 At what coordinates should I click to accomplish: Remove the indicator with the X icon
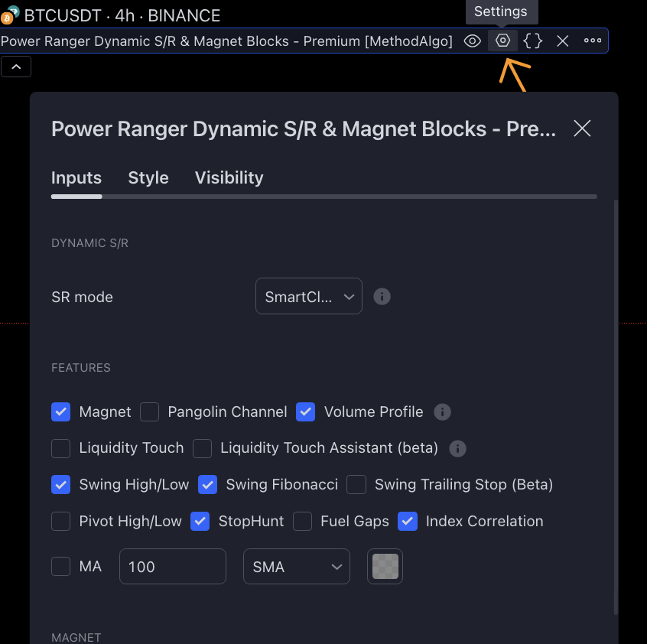click(x=563, y=41)
